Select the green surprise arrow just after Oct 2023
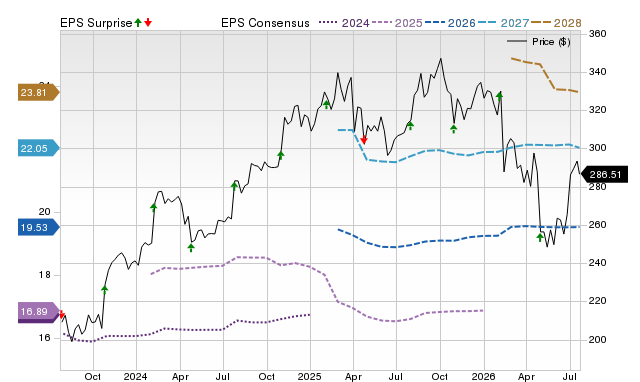Image resolution: width=640 pixels, height=382 pixels. click(x=104, y=290)
